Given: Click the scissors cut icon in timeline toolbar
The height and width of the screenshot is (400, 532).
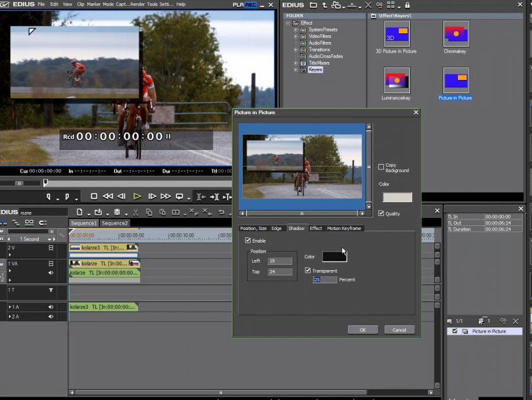Looking at the screenshot, I should (x=135, y=212).
